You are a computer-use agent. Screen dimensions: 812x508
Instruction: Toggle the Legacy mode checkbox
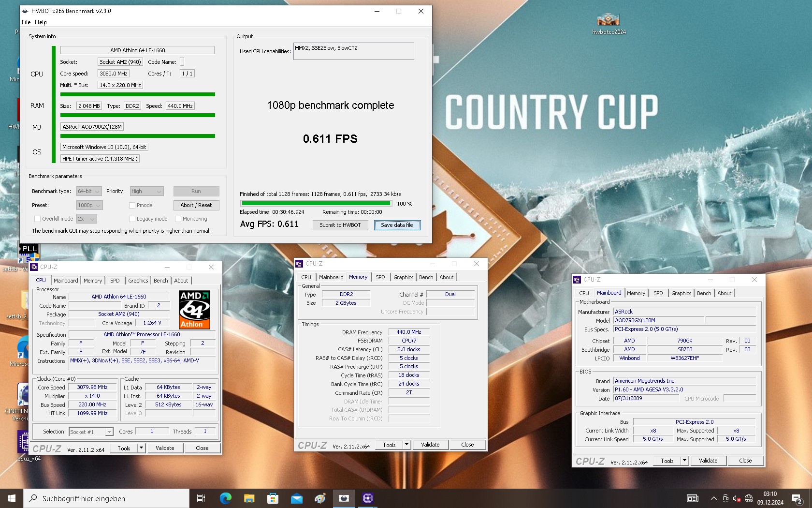tap(132, 219)
